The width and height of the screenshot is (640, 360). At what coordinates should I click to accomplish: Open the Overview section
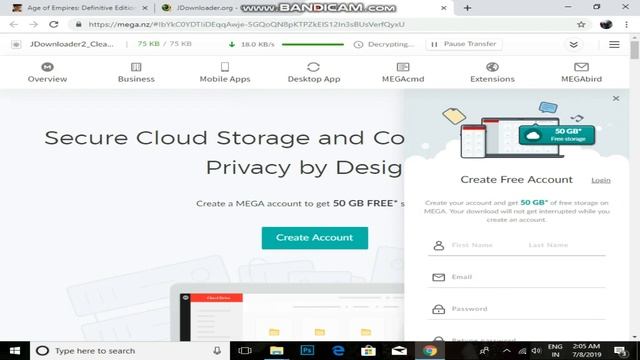tap(47, 72)
